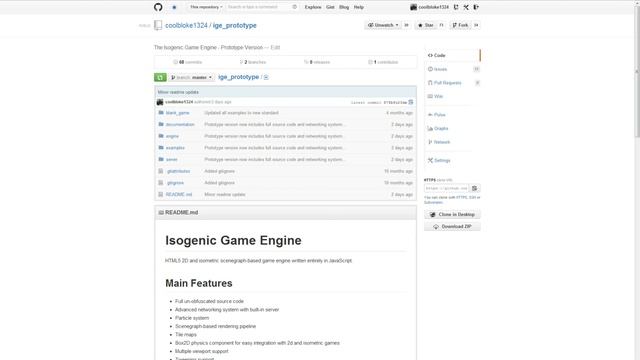Click the watchers count next to Unwatch
This screenshot has width=640, height=360.
tap(407, 25)
